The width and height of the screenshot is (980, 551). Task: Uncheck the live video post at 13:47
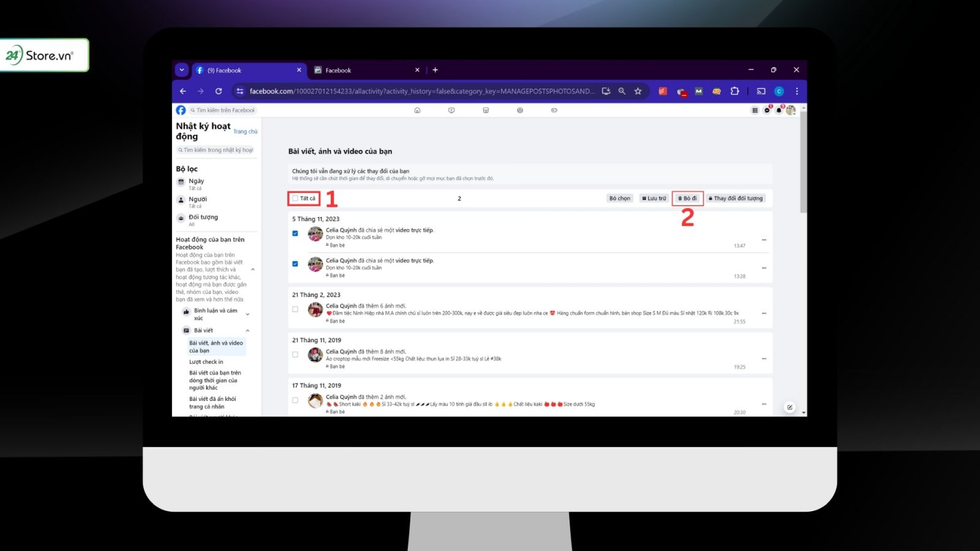pos(295,233)
